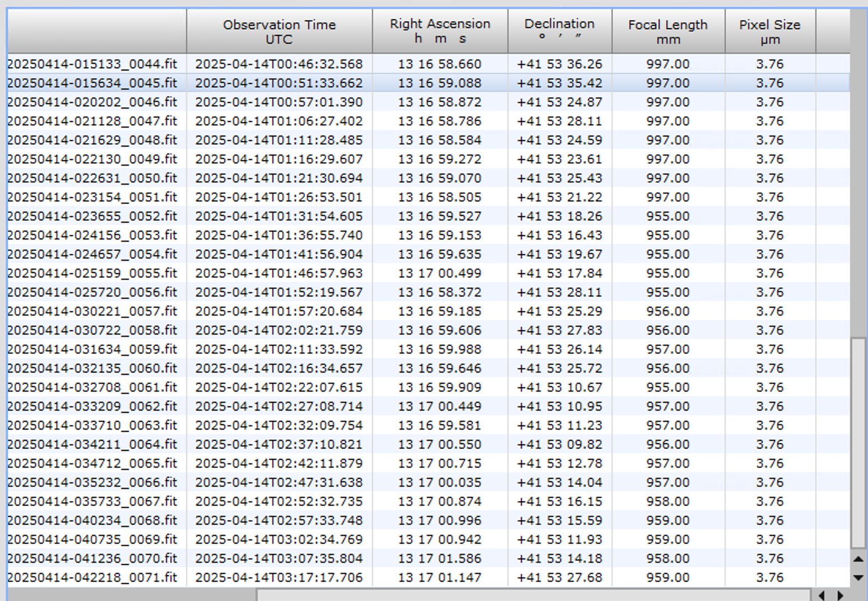Select file 20250414-024156_0053.fit
Screen dimensions: 868x601
pyautogui.click(x=92, y=235)
